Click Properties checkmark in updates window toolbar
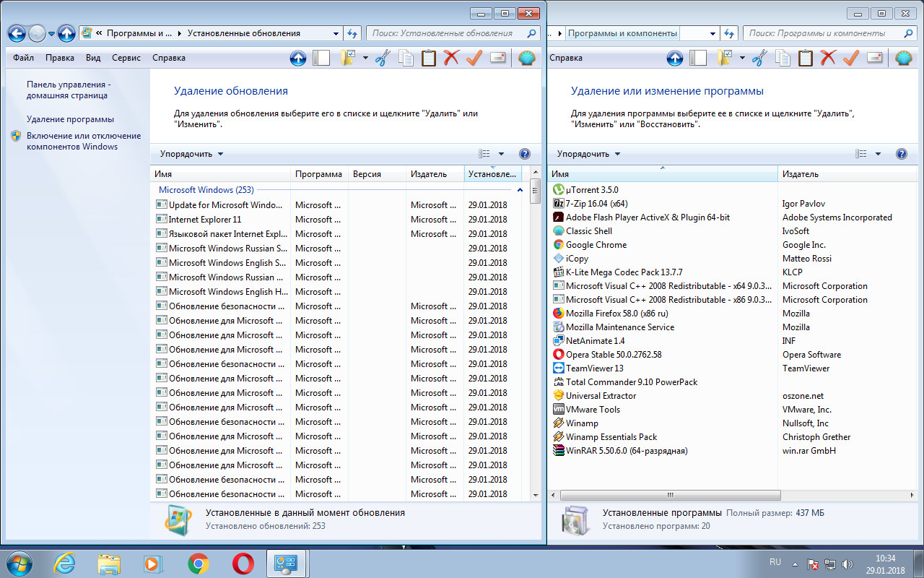 (x=474, y=59)
